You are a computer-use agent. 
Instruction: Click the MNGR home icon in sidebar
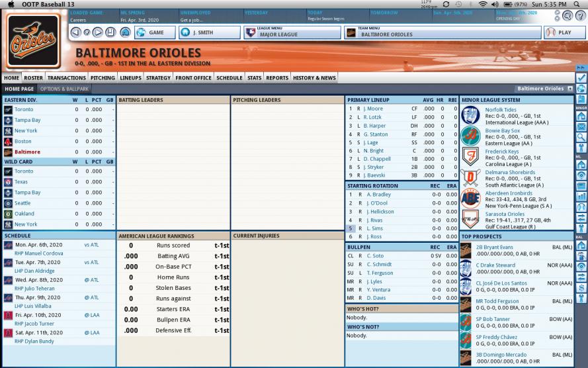pyautogui.click(x=581, y=116)
